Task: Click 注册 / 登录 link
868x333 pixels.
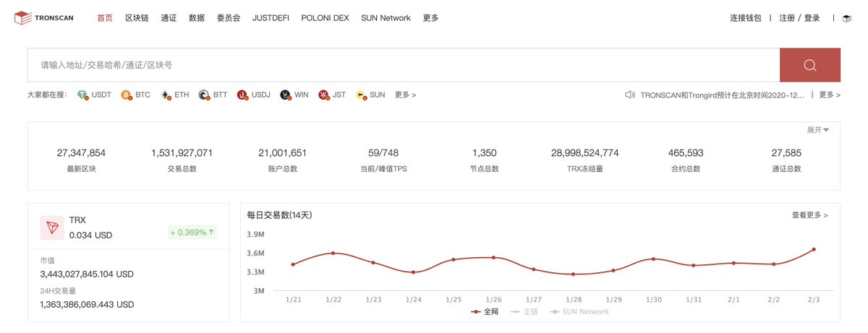Action: pos(799,18)
